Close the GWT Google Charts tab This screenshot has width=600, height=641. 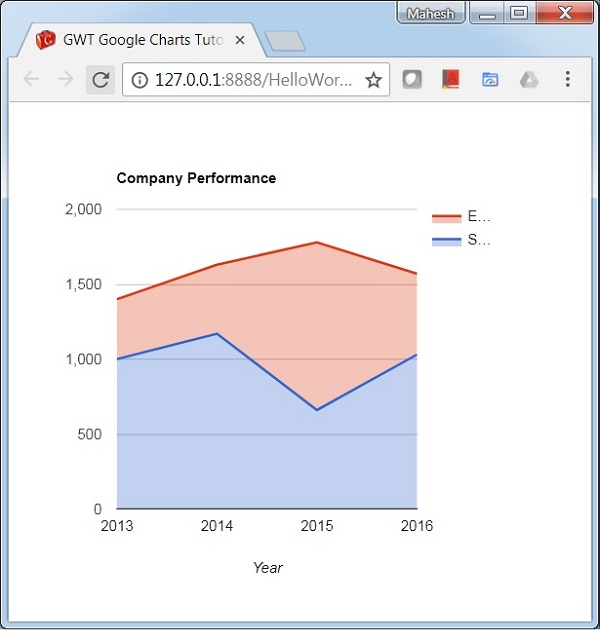click(240, 41)
